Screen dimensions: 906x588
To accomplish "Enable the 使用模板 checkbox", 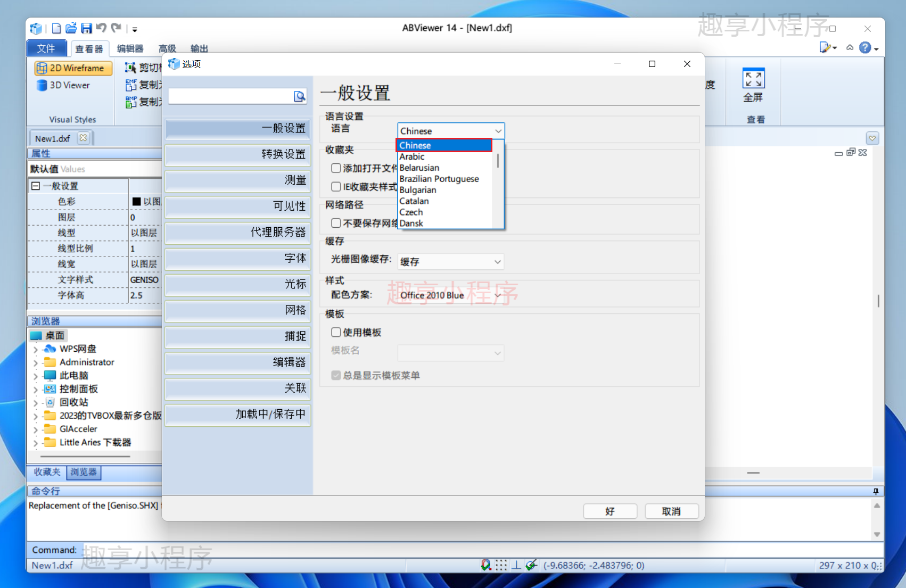I will tap(336, 332).
